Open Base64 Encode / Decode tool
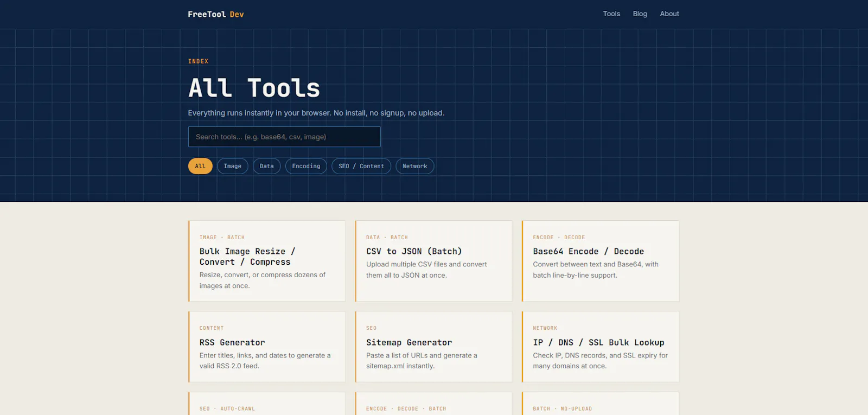The image size is (868, 415). [601, 261]
